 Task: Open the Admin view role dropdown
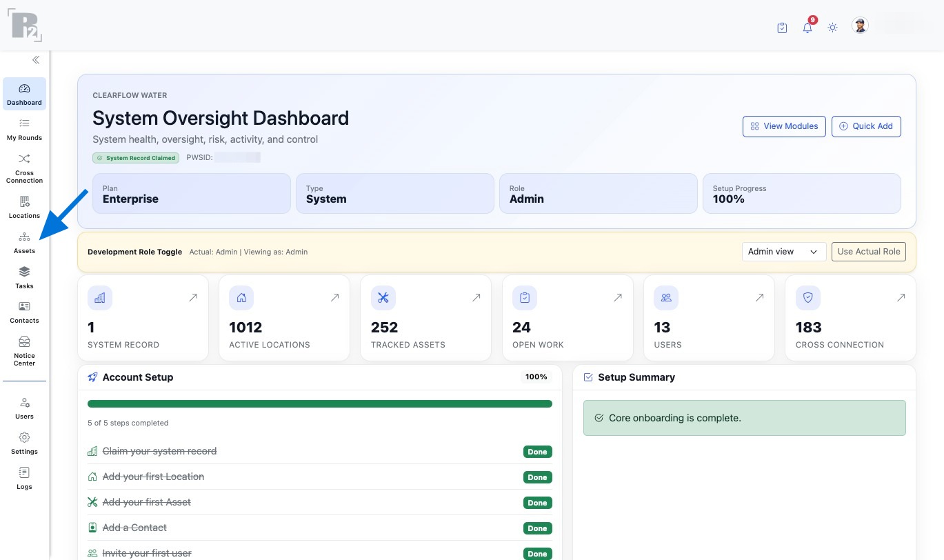[x=784, y=252]
